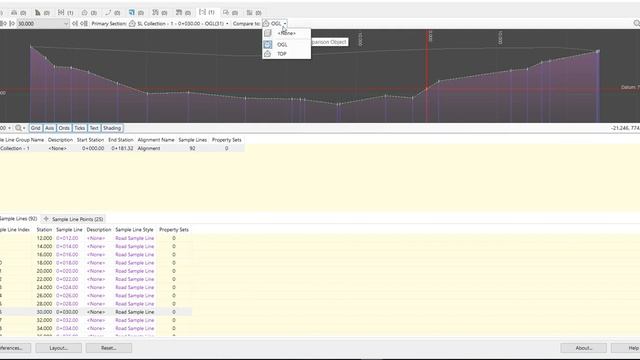Viewport: 640px width, 360px height.
Task: Go to last sample line icon after station box
Action: [84, 24]
